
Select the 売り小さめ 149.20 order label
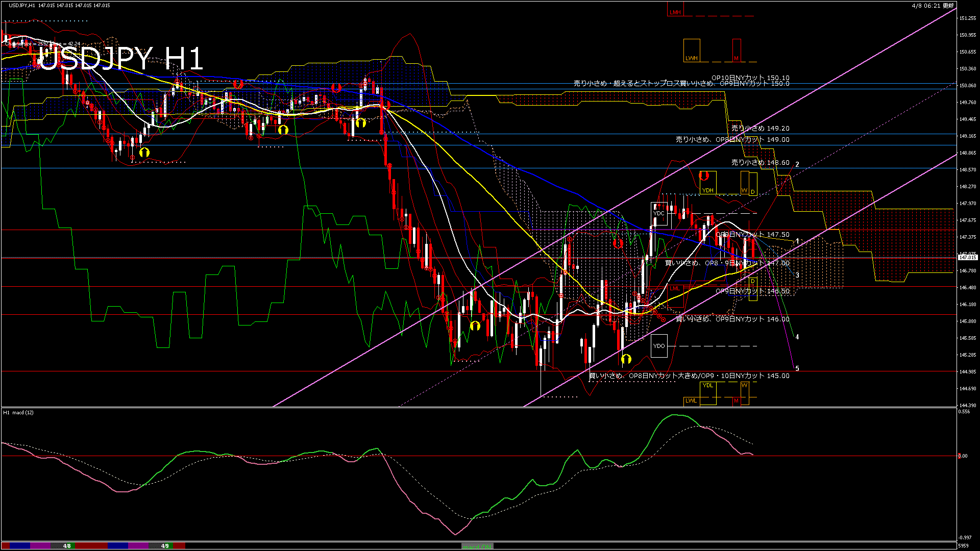click(x=760, y=129)
